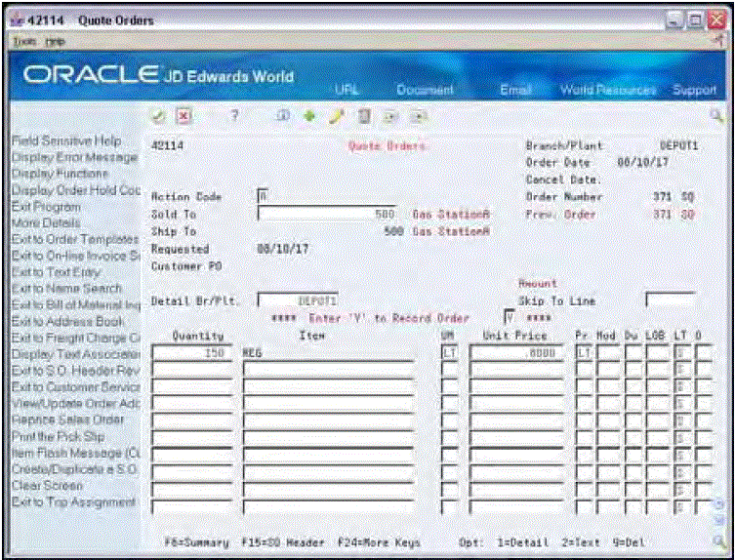Click the magnifier icon at toolbar far right

(x=716, y=116)
